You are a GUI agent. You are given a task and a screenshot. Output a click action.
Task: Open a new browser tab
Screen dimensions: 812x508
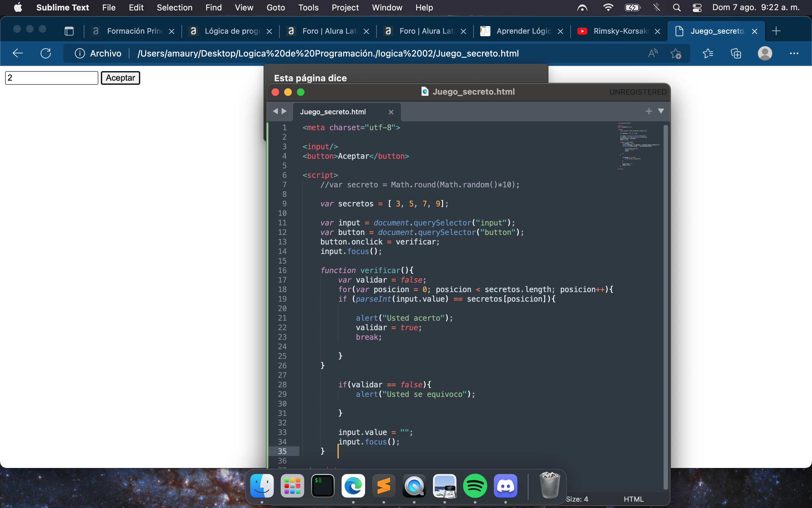[x=776, y=31]
